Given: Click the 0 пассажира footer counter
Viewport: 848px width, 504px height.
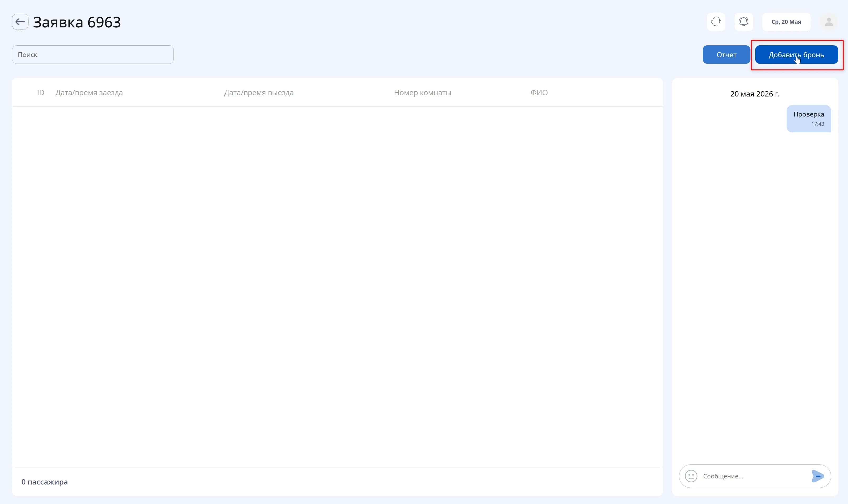Looking at the screenshot, I should coord(45,482).
